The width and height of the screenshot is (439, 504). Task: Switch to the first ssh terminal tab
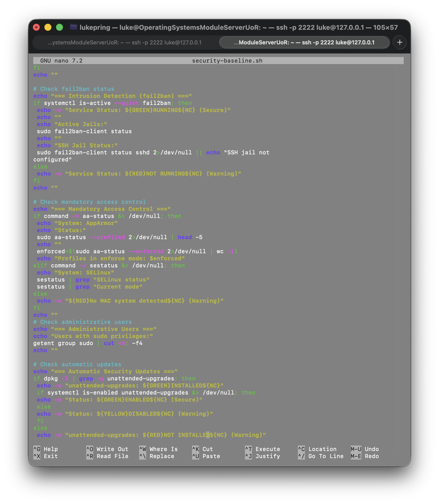(x=125, y=42)
